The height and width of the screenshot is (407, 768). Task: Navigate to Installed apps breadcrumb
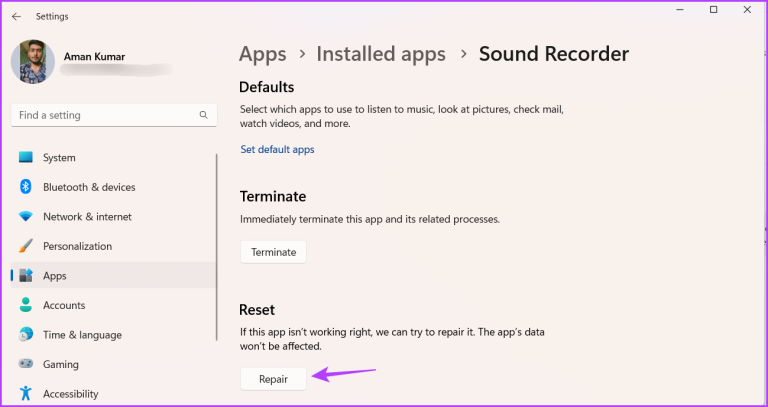381,54
